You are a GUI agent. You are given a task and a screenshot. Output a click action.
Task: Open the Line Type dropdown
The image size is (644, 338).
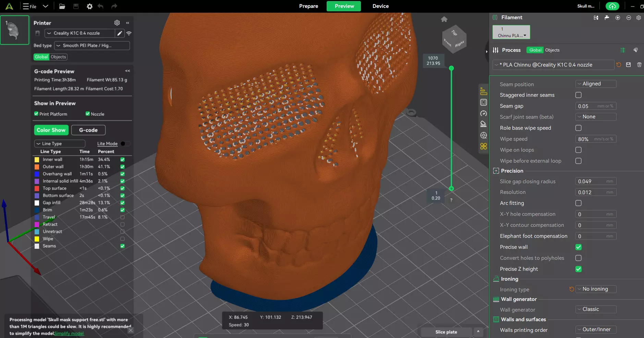(60, 143)
